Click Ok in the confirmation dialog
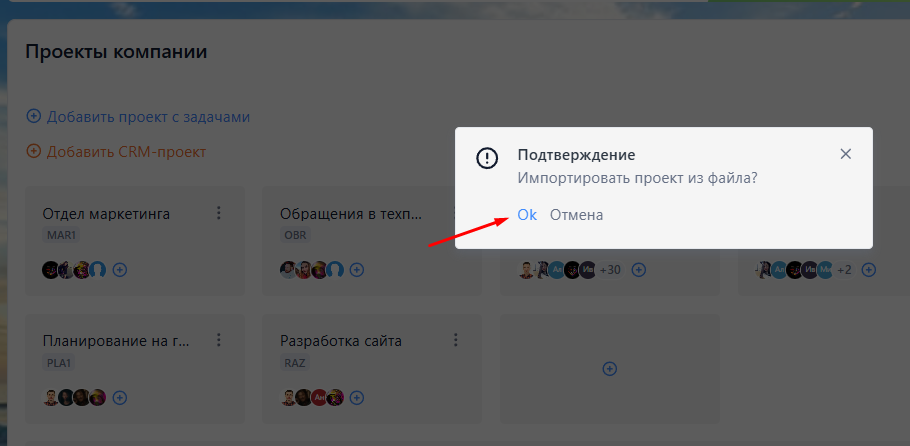 coord(527,215)
